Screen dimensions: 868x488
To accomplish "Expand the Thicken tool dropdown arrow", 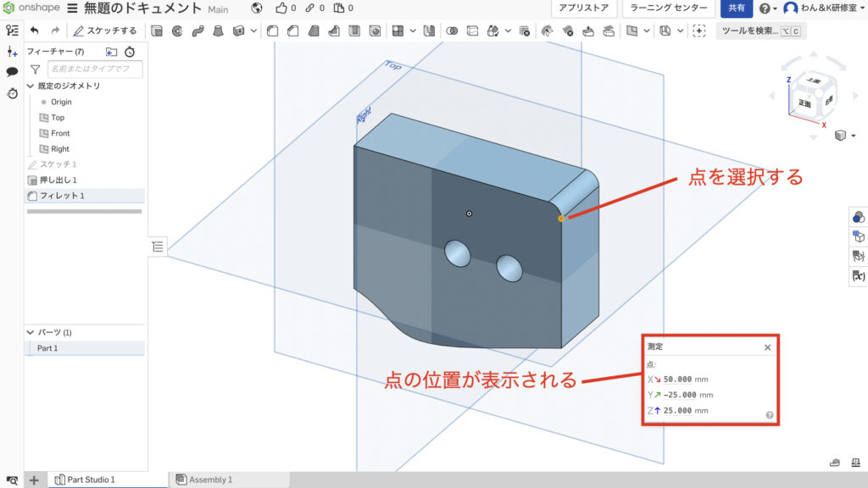I will [253, 31].
